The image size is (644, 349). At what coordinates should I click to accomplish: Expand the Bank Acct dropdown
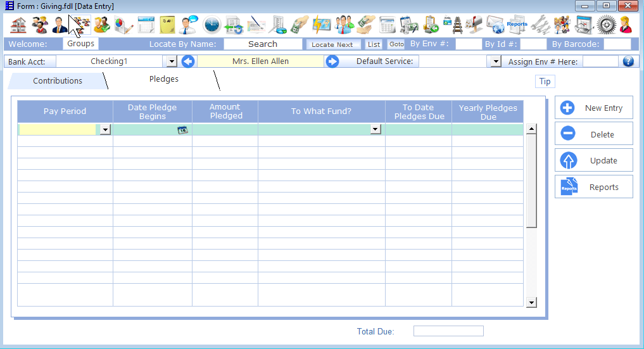(172, 61)
